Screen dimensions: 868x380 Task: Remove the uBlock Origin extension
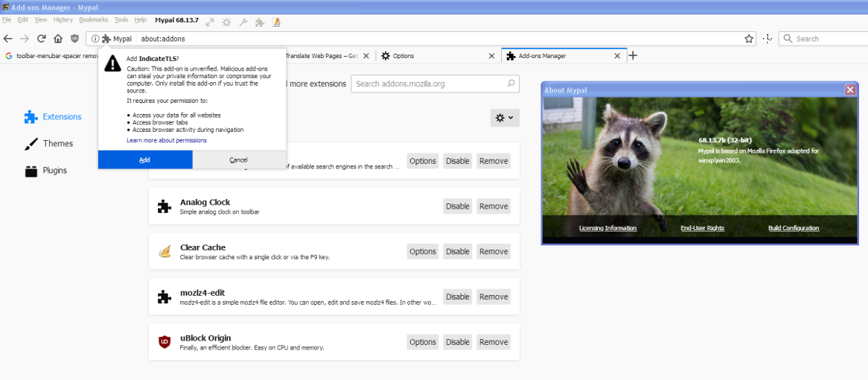click(x=494, y=342)
